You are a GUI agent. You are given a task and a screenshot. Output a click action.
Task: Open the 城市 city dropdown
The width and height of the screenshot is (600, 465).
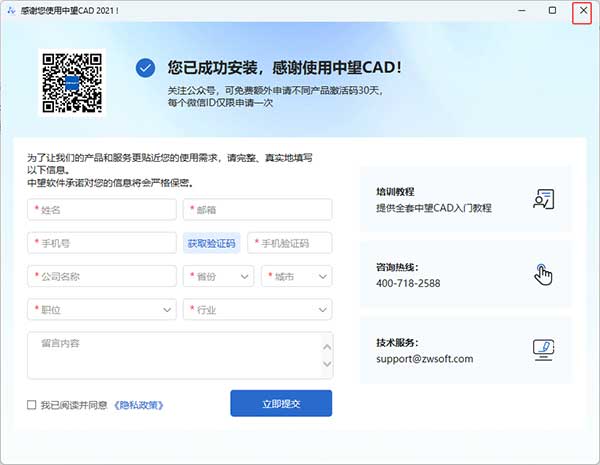point(297,276)
